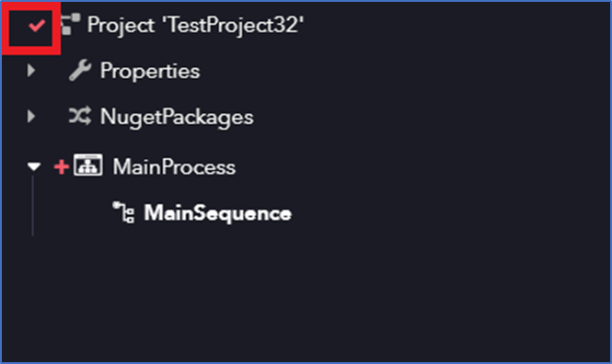This screenshot has width=612, height=364.
Task: Click the red plus icon beside MainProcess
Action: pos(62,166)
